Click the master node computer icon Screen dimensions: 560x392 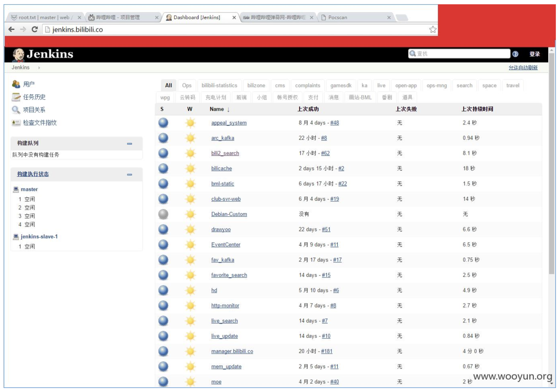[x=16, y=189]
